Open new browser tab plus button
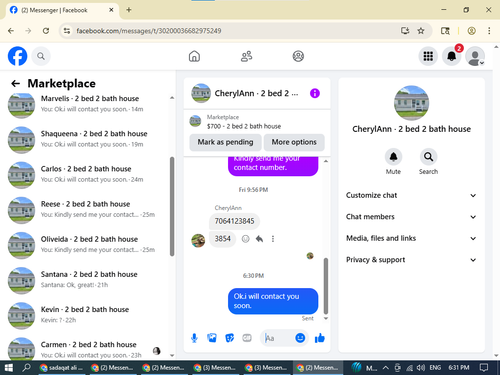This screenshot has height=375, width=500. [x=129, y=10]
